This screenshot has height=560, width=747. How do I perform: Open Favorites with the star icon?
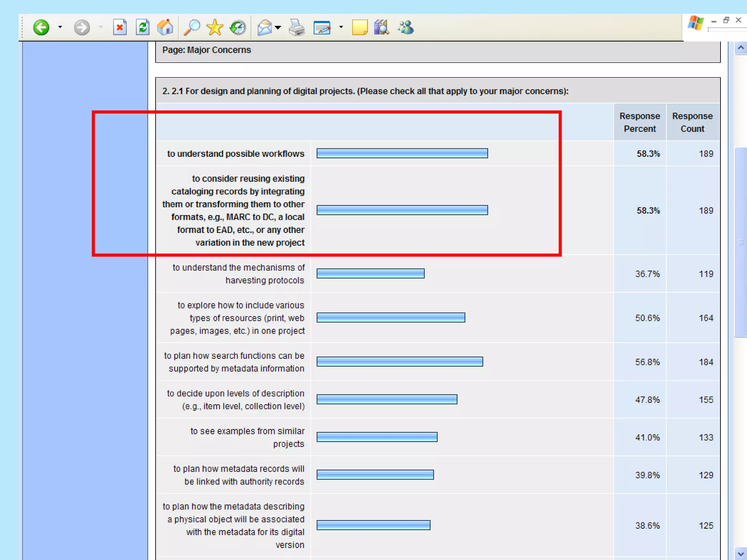[x=215, y=27]
